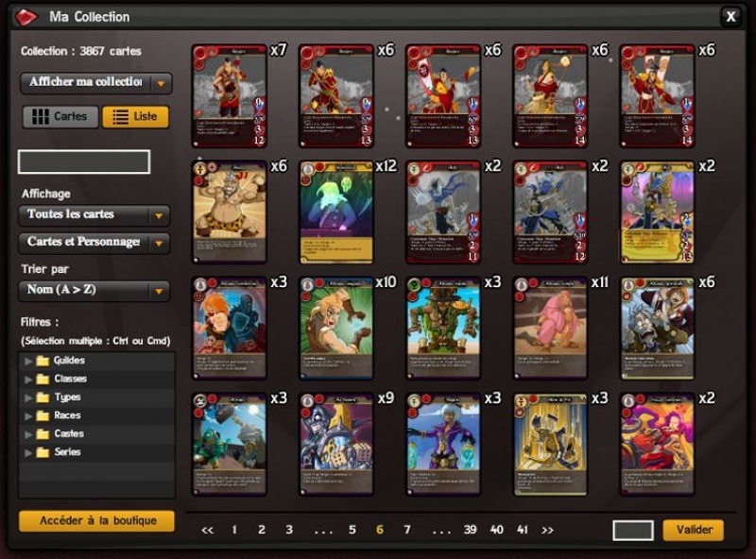Viewport: 756px width, 559px height.
Task: Pick the pink wrestler card x11
Action: point(550,329)
